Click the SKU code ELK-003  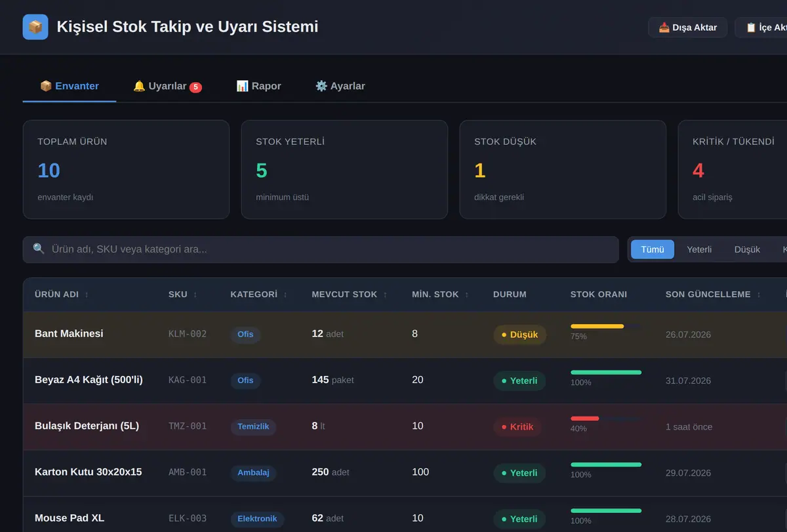click(x=188, y=518)
